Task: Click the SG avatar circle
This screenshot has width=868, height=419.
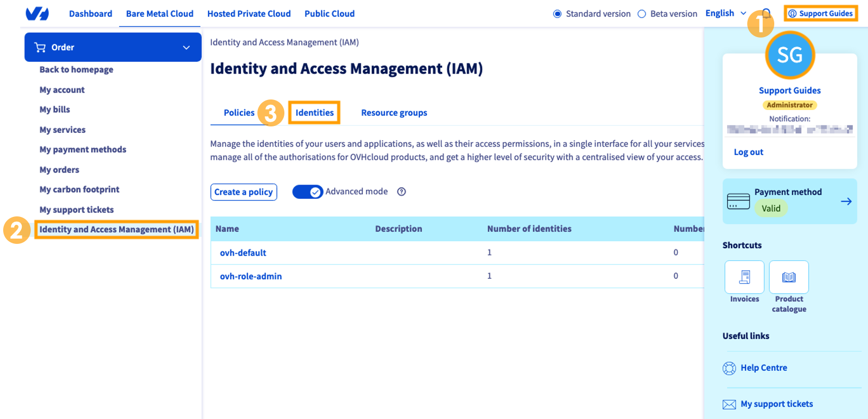Action: [x=790, y=55]
